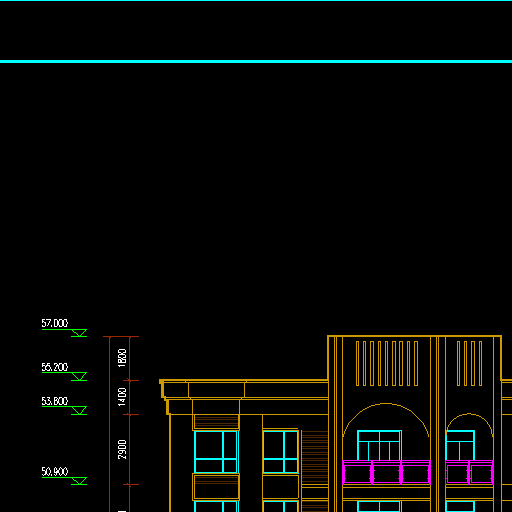512x512 pixels.
Task: Select the 57.000 elevation label
Action: pyautogui.click(x=55, y=323)
